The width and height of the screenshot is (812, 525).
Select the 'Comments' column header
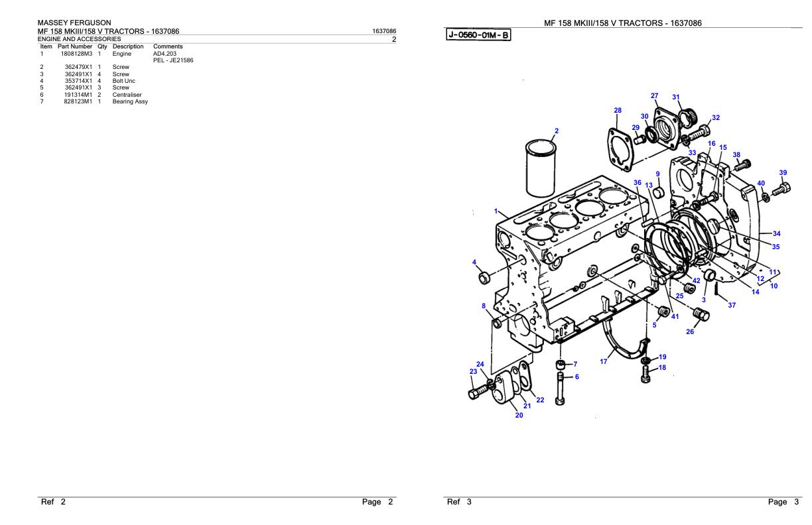click(x=168, y=46)
